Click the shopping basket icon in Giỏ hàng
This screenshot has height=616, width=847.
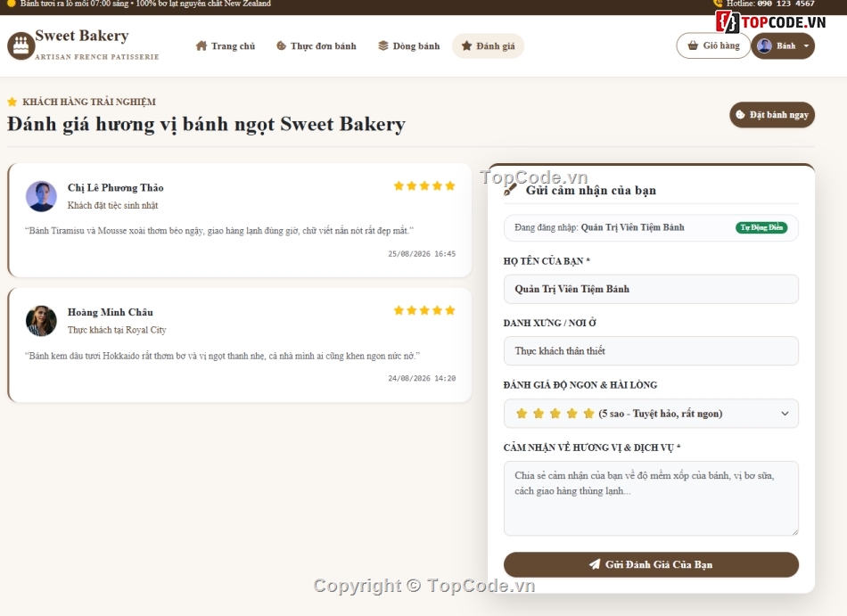pos(693,45)
